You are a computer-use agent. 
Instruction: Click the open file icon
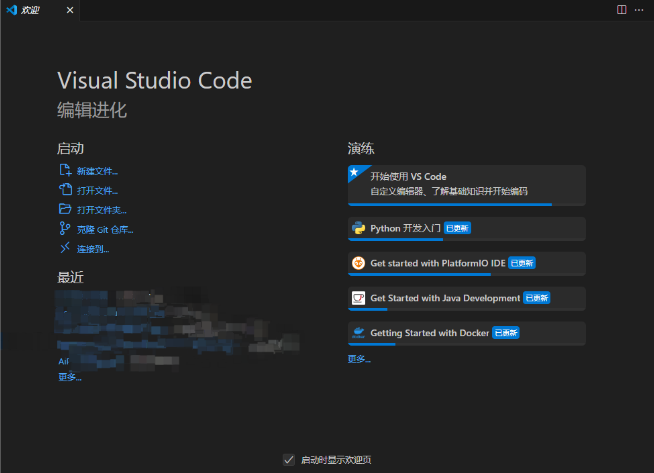coord(65,189)
